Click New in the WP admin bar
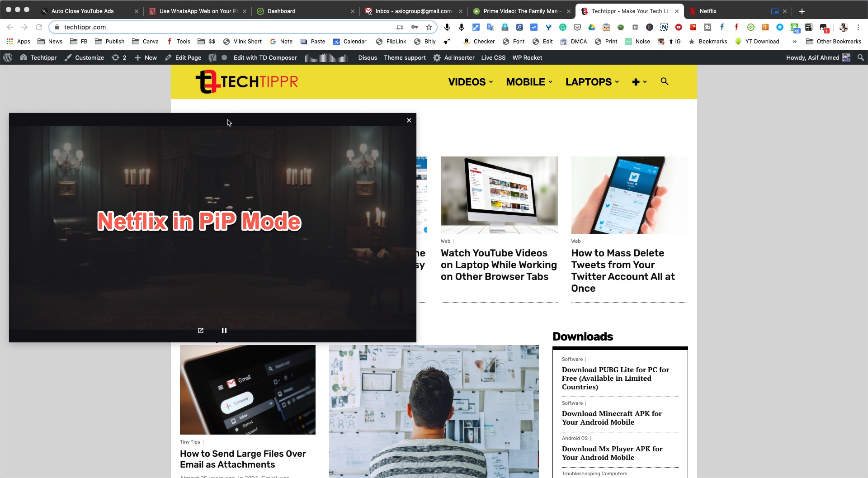The width and height of the screenshot is (868, 478). [x=146, y=57]
